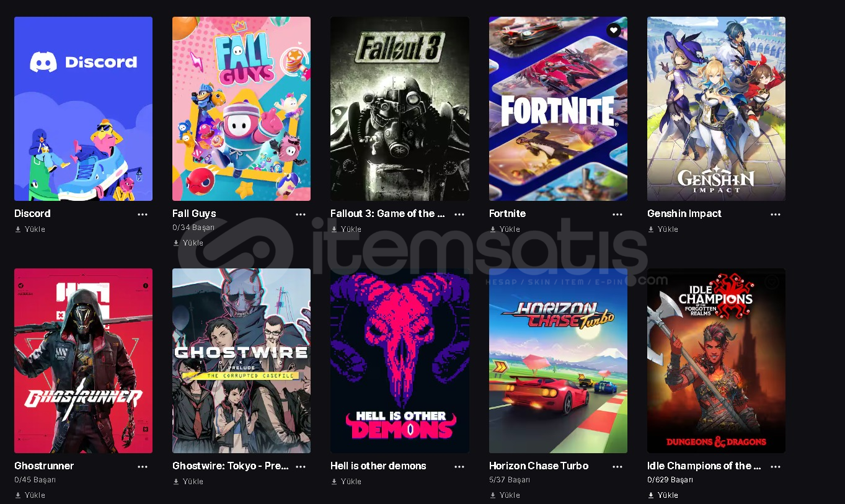Viewport: 845px width, 504px height.
Task: Open the three-dot menu for Discord
Action: [143, 214]
